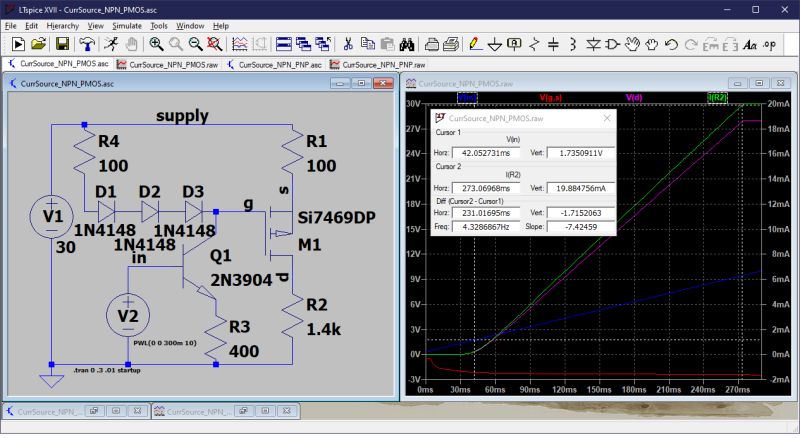Tile windows with the Tile Horizontally icon
Screen dimensions: 800x438
(x=284, y=44)
